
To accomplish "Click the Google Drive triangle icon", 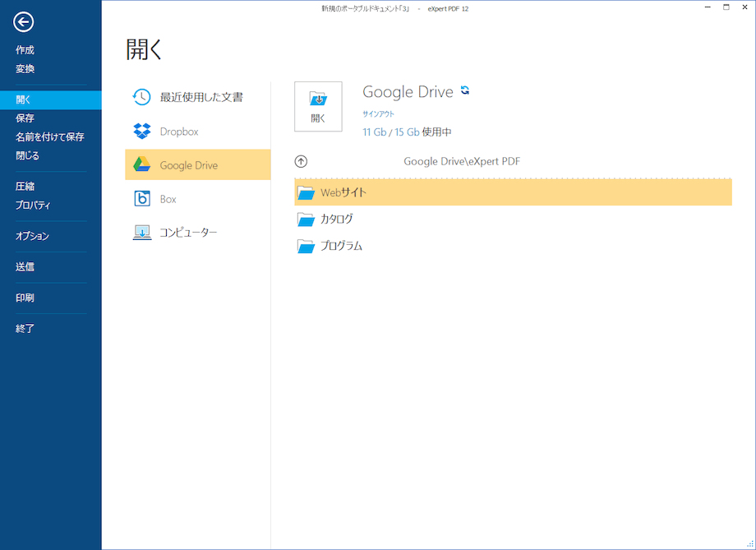I will [x=141, y=164].
